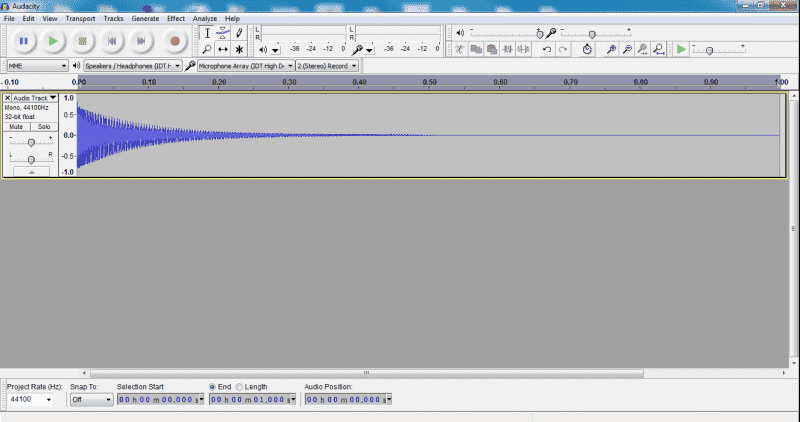This screenshot has width=800, height=422.
Task: Click the Fit Project zoom icon
Action: (x=661, y=49)
